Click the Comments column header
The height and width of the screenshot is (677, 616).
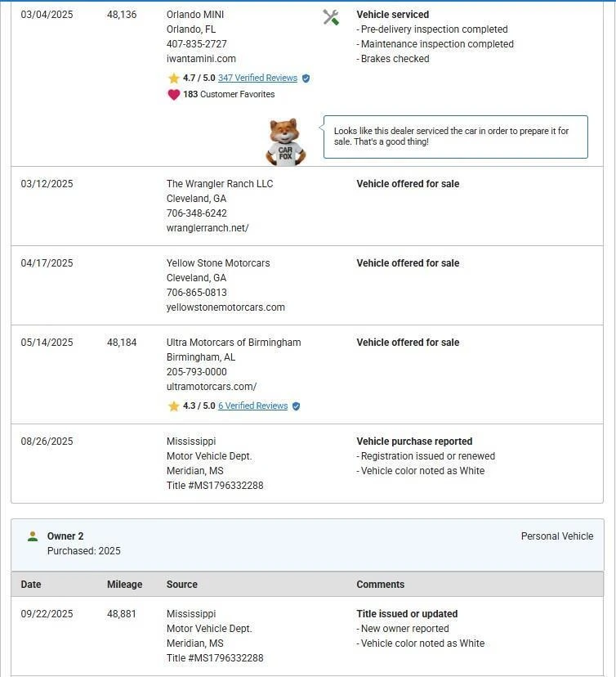pyautogui.click(x=380, y=585)
